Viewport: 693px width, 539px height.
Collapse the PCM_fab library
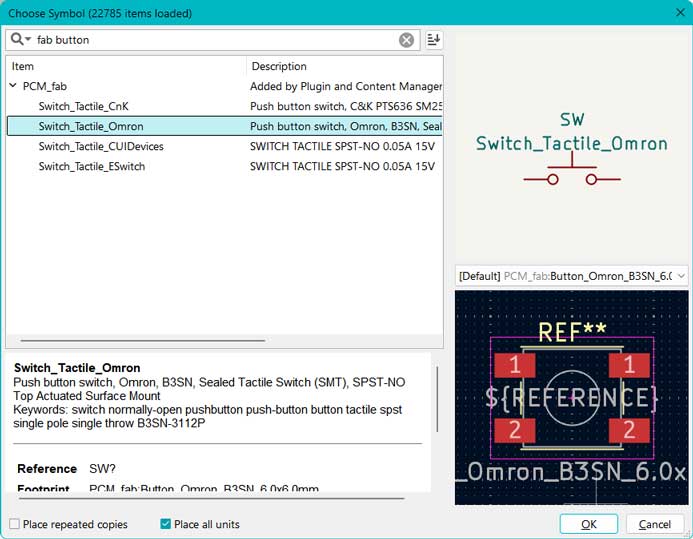click(13, 86)
